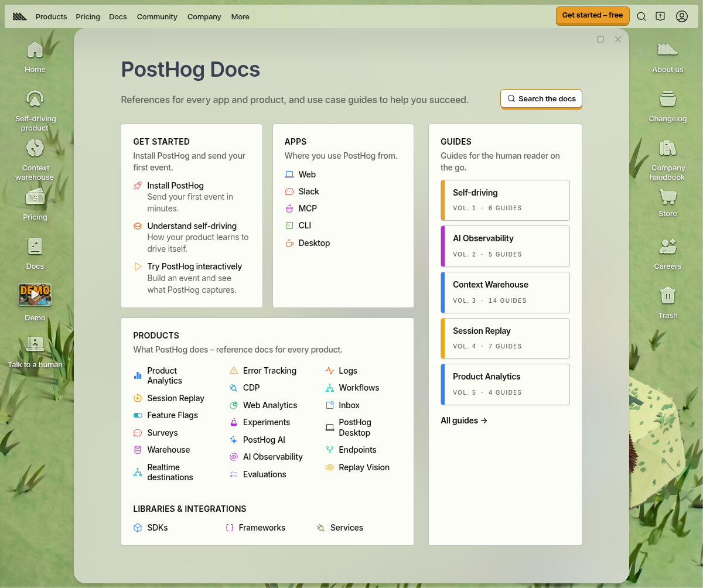Open the Pricing desktop icon
This screenshot has width=703, height=588.
tap(35, 204)
